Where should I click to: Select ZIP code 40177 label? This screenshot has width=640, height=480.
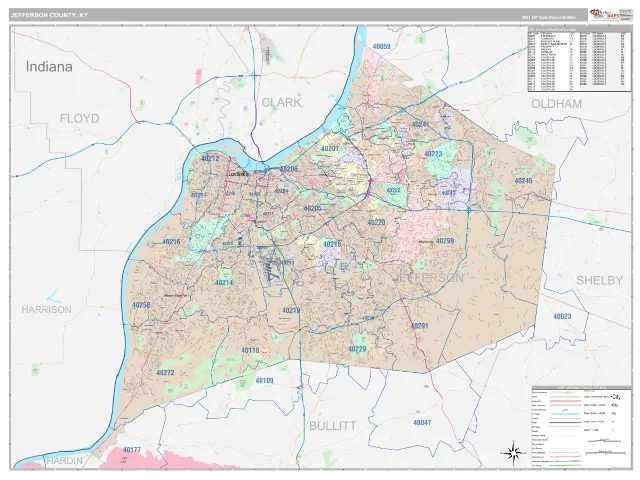click(x=132, y=450)
